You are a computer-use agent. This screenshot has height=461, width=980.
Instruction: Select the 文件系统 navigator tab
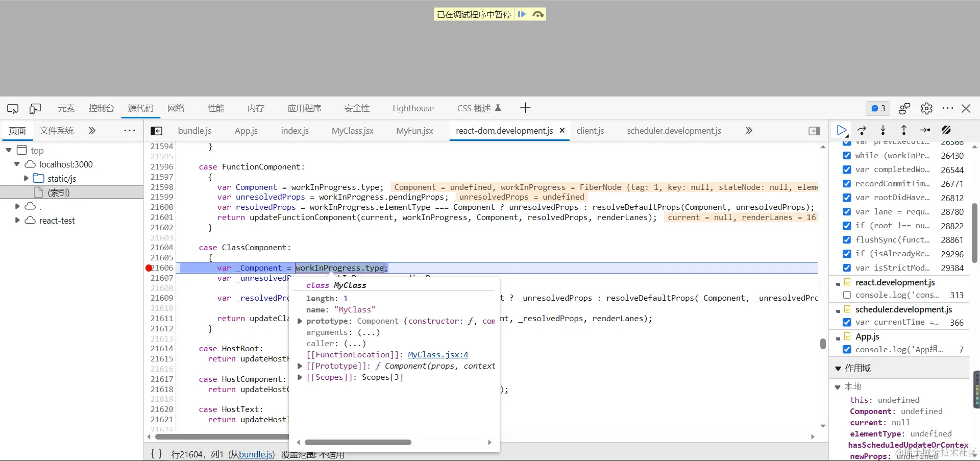pyautogui.click(x=57, y=131)
